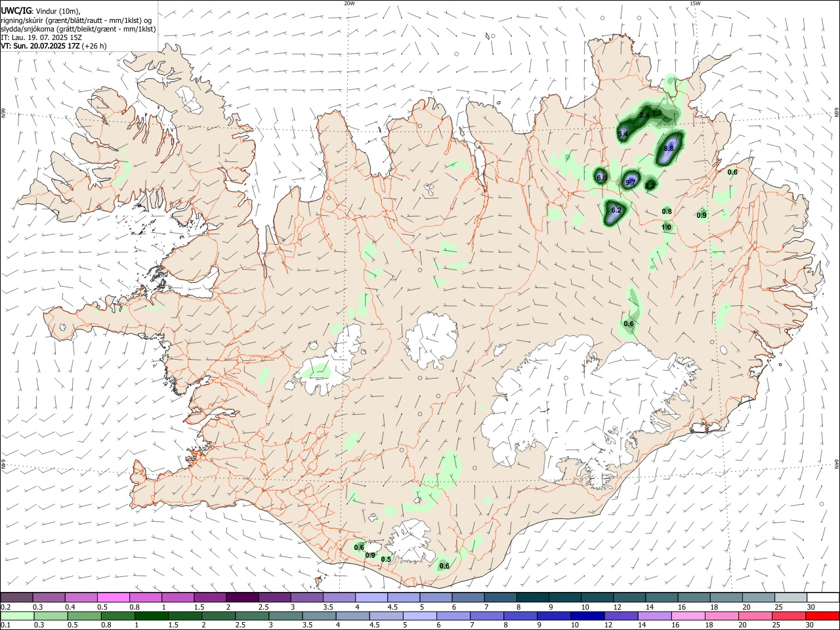Click the 2.2 precipitation label
840x630 pixels.
[650, 186]
